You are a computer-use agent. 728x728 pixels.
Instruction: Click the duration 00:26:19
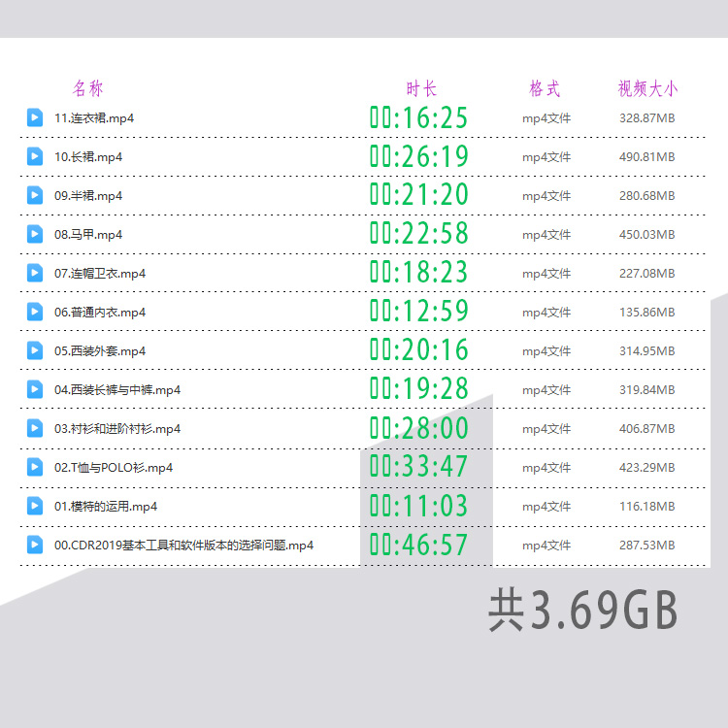coord(418,156)
